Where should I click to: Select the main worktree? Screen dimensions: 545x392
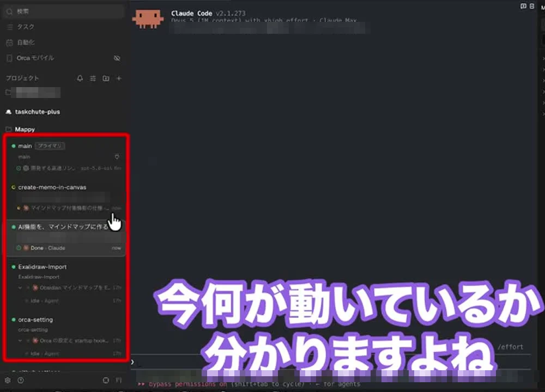(x=25, y=146)
